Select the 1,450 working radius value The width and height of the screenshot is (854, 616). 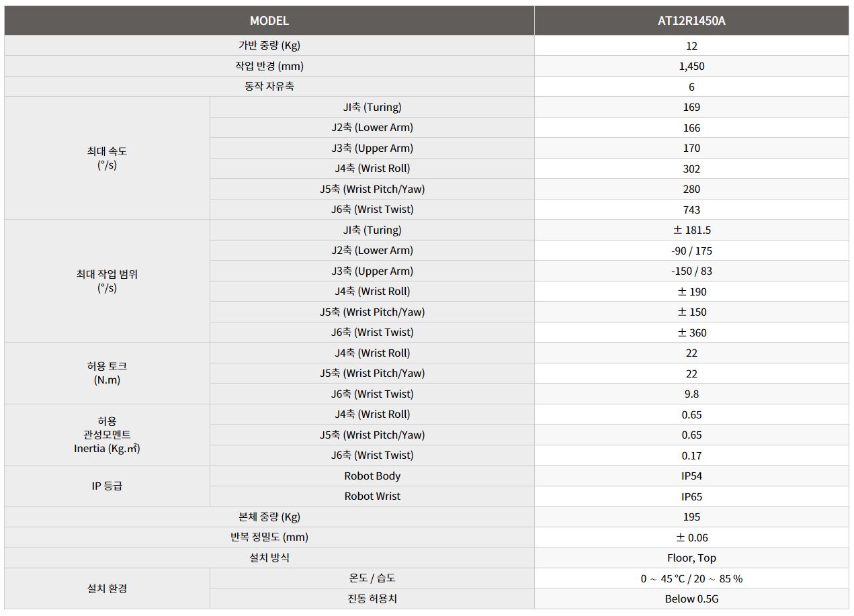pyautogui.click(x=691, y=67)
